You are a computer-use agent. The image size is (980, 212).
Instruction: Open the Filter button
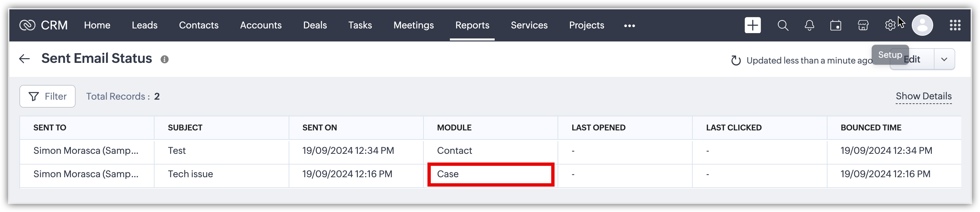point(47,96)
